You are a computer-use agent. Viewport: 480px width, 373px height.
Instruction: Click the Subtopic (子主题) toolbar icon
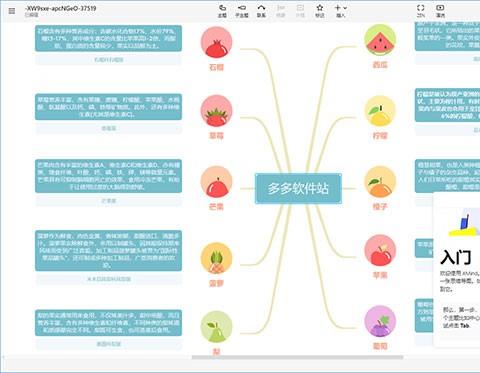[x=242, y=11]
